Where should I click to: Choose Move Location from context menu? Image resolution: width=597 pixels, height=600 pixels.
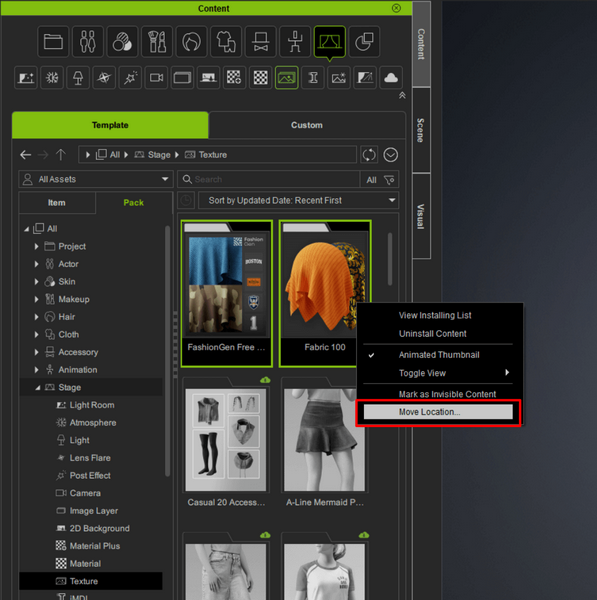[438, 412]
